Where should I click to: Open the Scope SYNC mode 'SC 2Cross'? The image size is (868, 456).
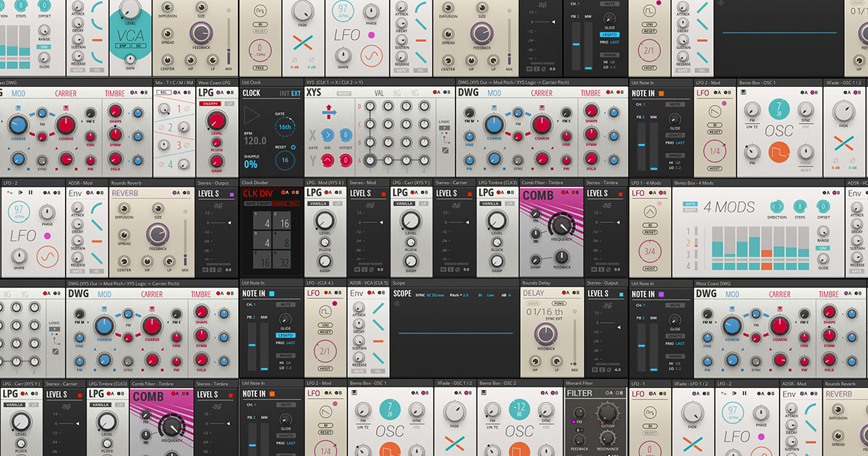[435, 295]
